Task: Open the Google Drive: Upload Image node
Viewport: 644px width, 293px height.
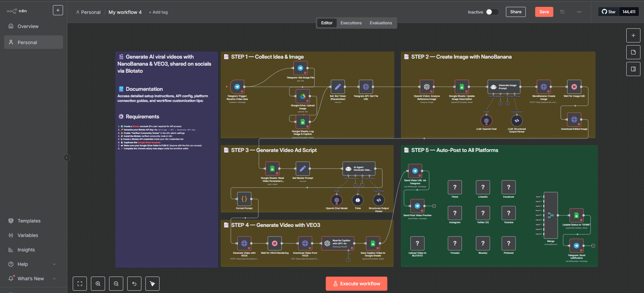Action: coord(303,96)
